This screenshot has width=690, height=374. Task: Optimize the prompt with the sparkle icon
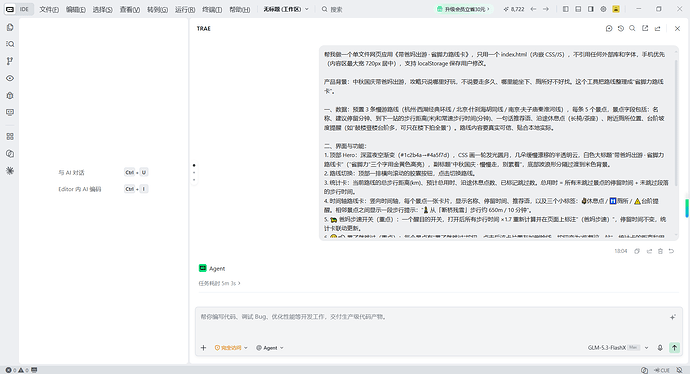(x=673, y=317)
